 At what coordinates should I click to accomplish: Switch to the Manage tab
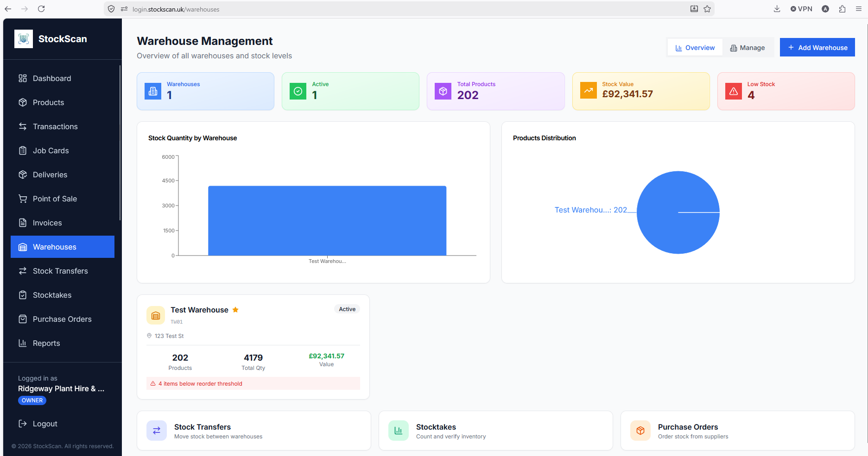point(748,48)
